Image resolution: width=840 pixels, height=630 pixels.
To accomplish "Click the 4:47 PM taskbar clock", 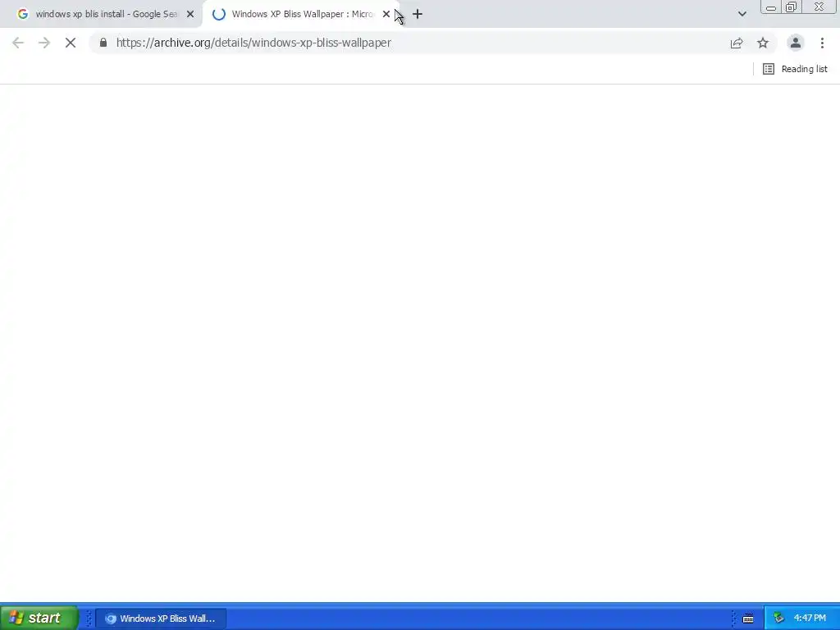I will click(810, 619).
